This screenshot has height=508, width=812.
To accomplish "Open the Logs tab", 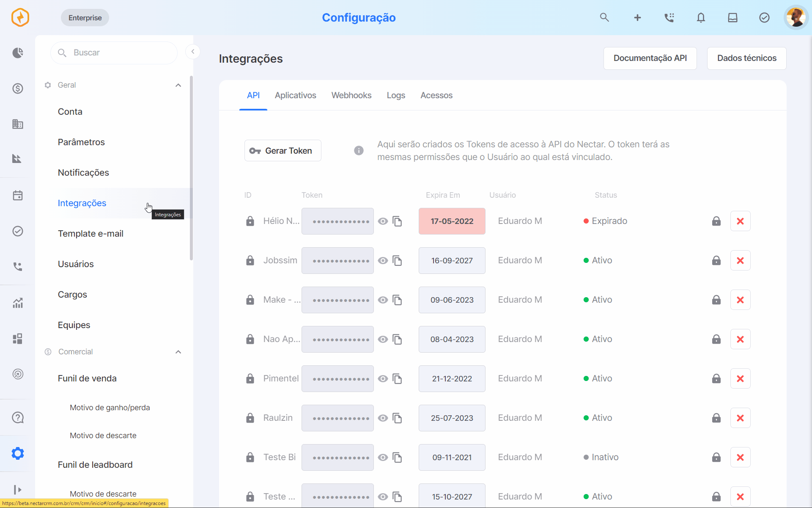I will [396, 95].
